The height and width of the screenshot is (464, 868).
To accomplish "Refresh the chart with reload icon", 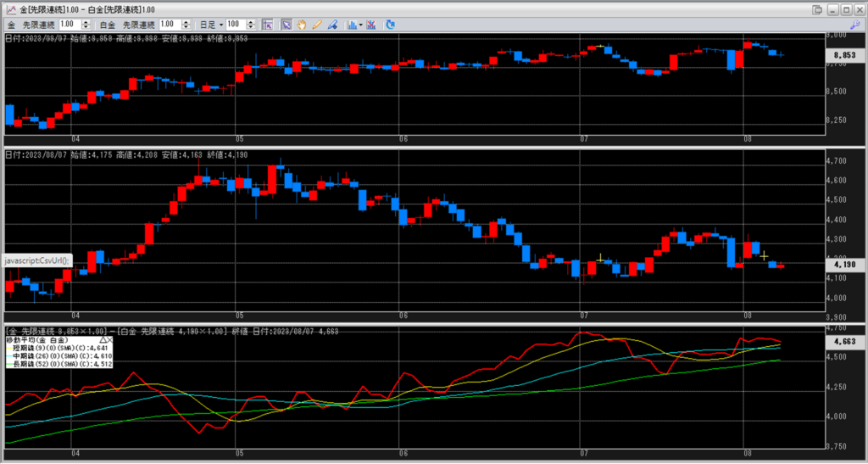I will [x=390, y=25].
